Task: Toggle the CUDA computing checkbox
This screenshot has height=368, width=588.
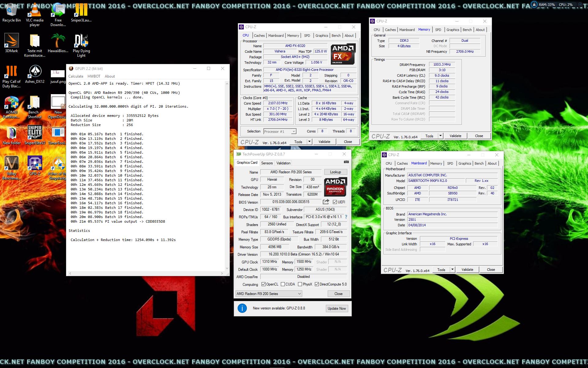Action: (283, 284)
